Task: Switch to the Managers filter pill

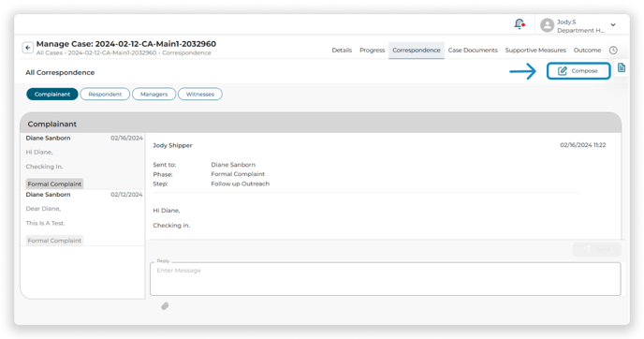Action: [x=154, y=94]
